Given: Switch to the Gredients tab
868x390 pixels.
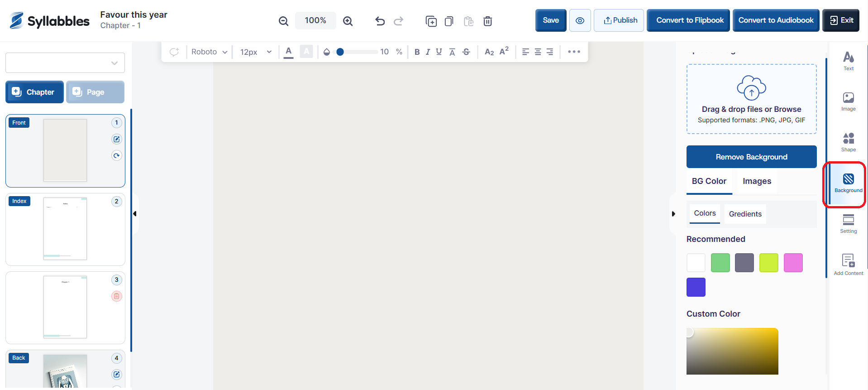Looking at the screenshot, I should pos(745,214).
